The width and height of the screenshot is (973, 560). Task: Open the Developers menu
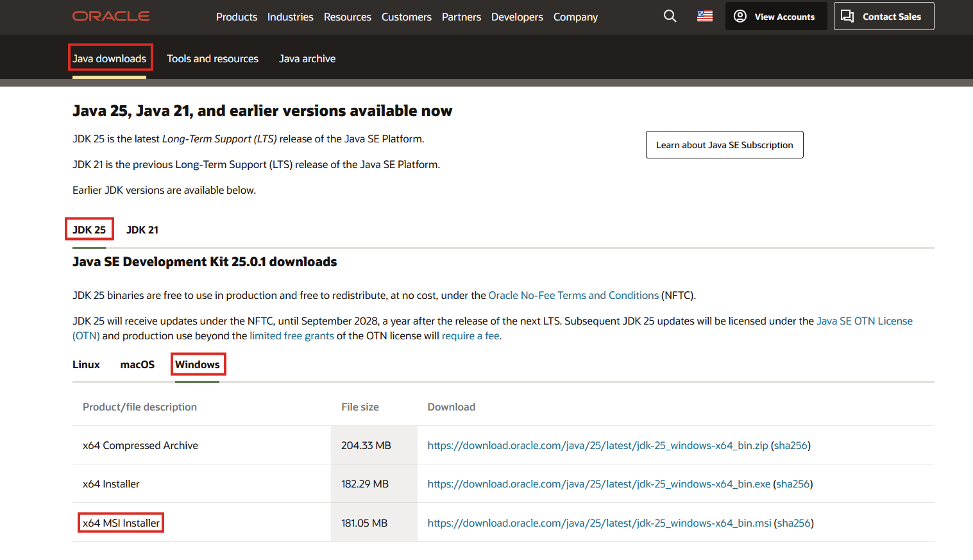[517, 17]
